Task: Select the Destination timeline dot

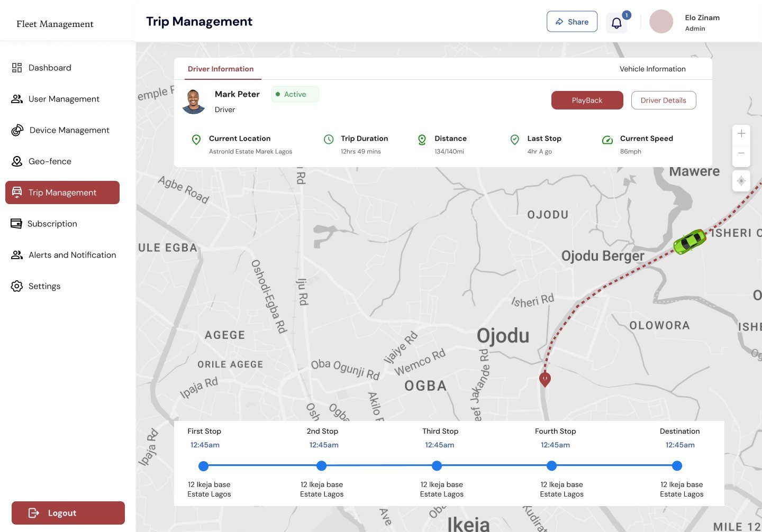Action: [677, 466]
